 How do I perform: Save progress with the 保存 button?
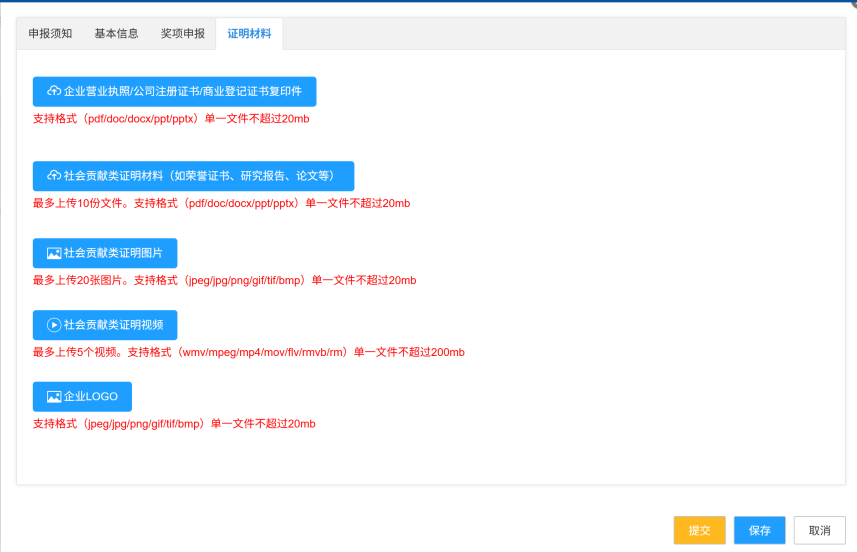tap(760, 530)
